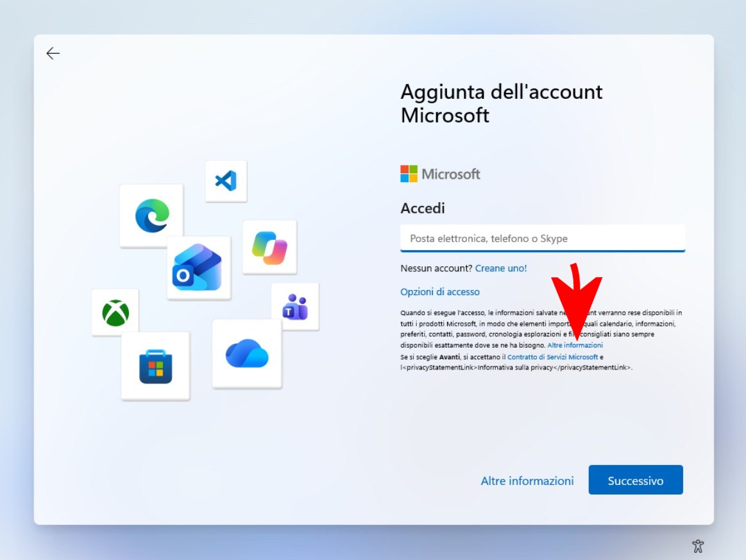
Task: Go back using the left arrow icon
Action: click(53, 53)
